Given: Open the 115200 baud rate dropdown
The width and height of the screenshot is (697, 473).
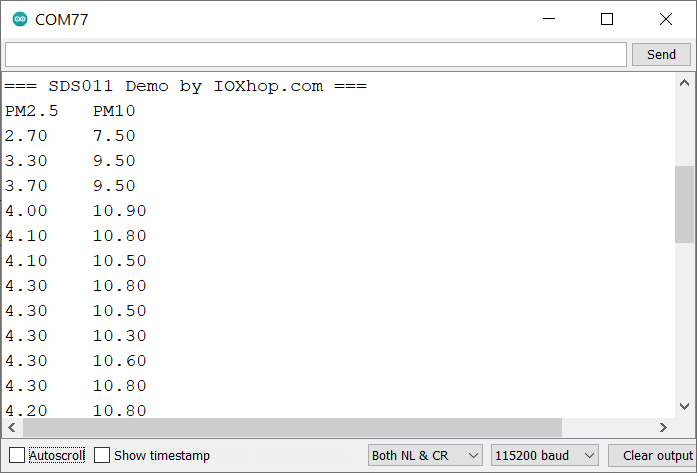Looking at the screenshot, I should coord(544,455).
